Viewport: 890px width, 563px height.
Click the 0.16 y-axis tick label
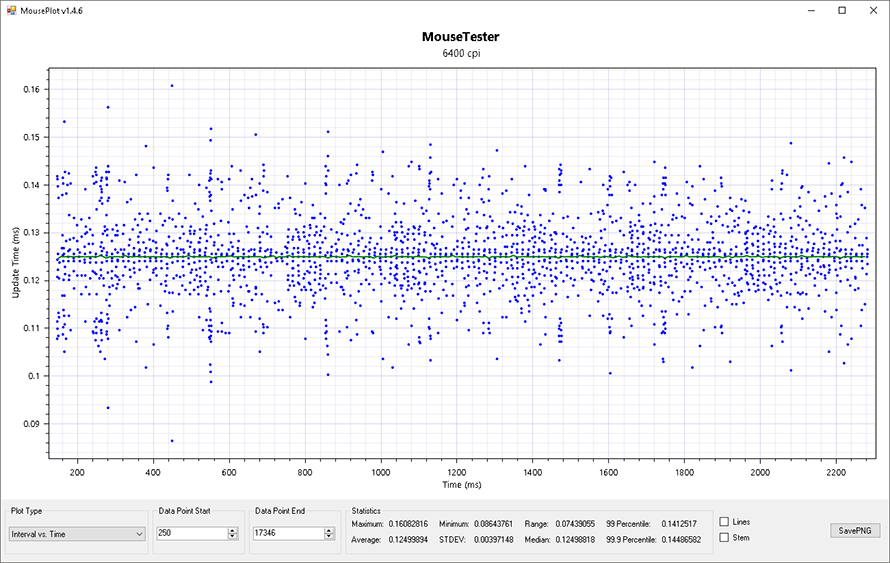[31, 90]
